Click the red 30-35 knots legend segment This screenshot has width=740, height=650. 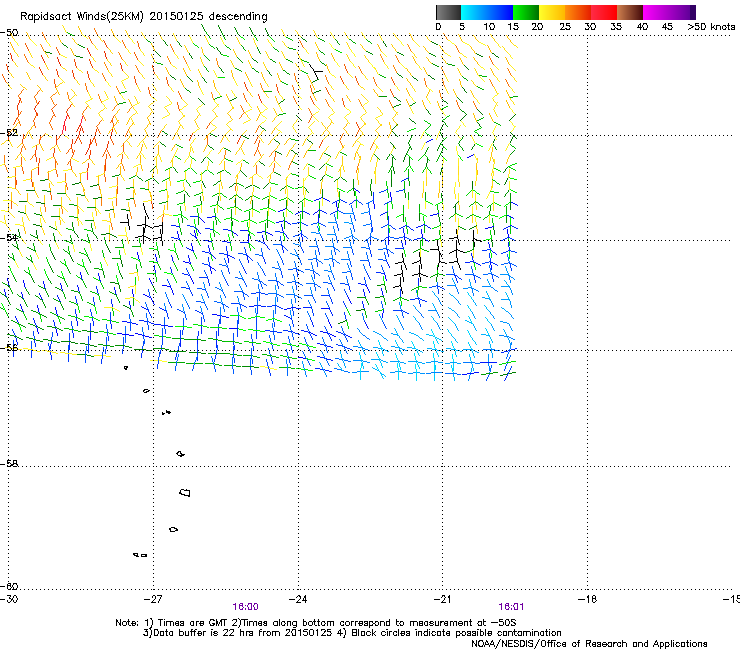(x=604, y=12)
